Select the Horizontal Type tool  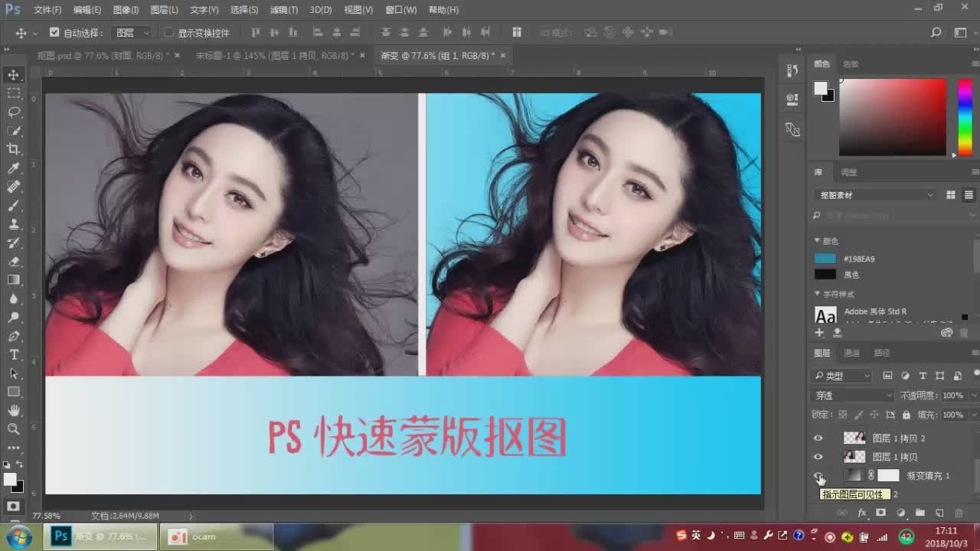[x=14, y=354]
